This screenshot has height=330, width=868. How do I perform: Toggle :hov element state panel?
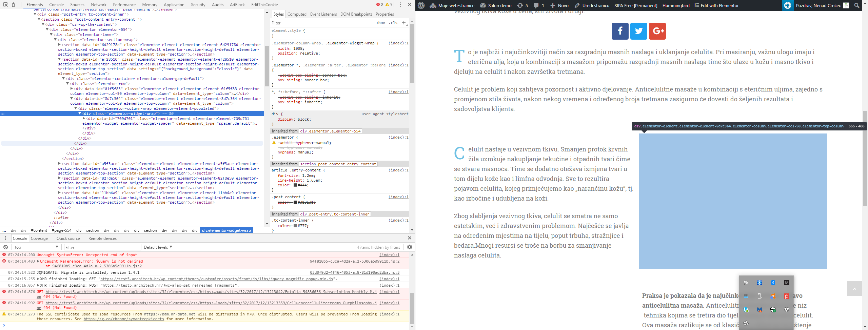[x=381, y=23]
